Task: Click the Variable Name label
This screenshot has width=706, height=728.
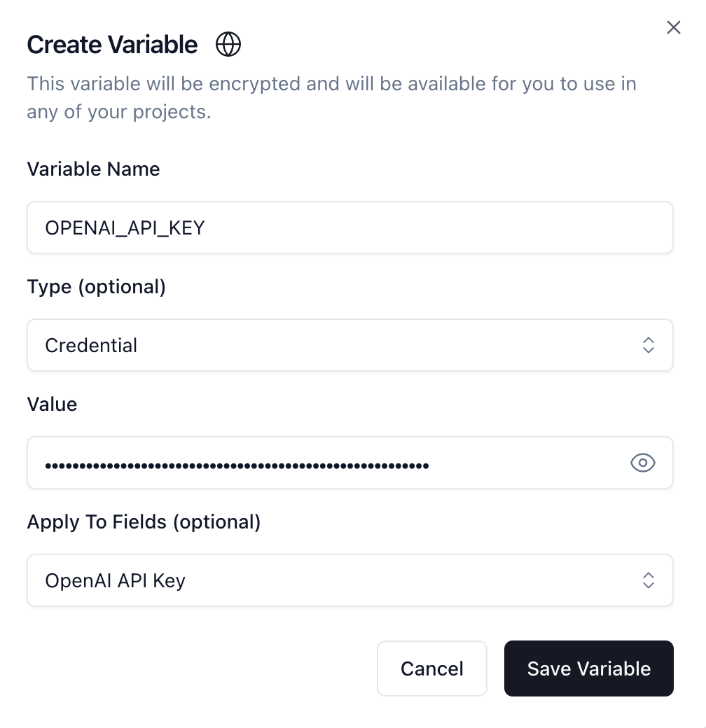Action: coord(93,169)
